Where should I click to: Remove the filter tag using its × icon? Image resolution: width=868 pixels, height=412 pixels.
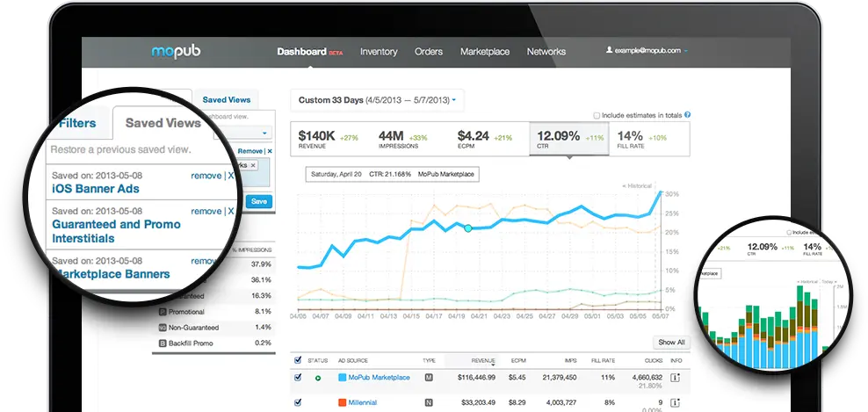point(253,165)
